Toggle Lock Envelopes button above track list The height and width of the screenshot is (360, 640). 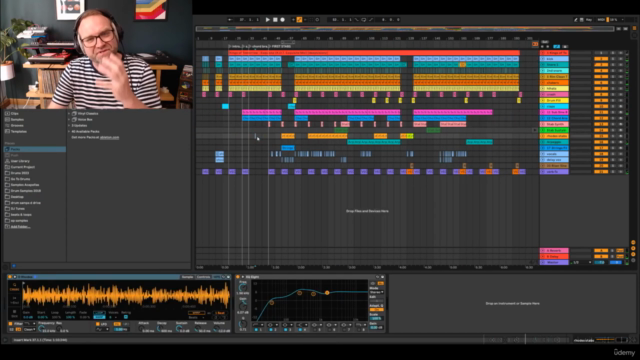click(x=565, y=47)
